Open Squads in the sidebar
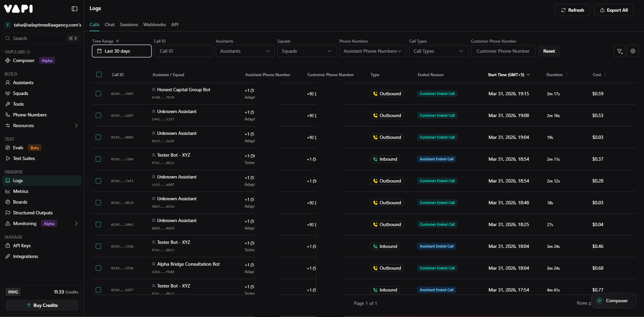Viewport: 644px width, 317px height. (20, 93)
